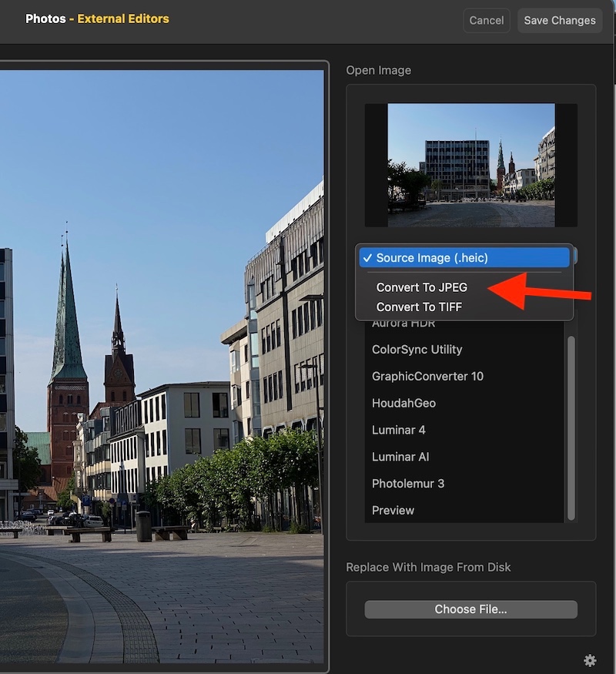Open the settings gear icon
616x674 pixels.
(590, 660)
